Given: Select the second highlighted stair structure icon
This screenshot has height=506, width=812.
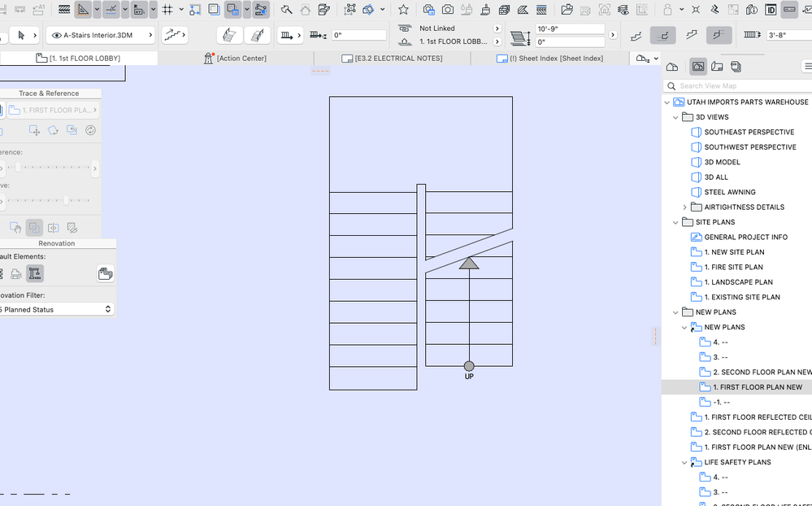Looking at the screenshot, I should click(663, 35).
